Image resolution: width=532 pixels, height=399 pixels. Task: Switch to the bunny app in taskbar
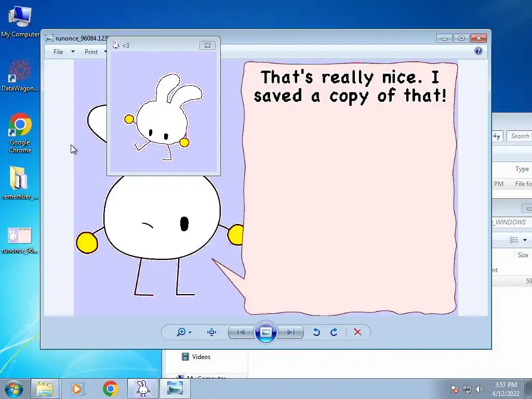pyautogui.click(x=143, y=389)
